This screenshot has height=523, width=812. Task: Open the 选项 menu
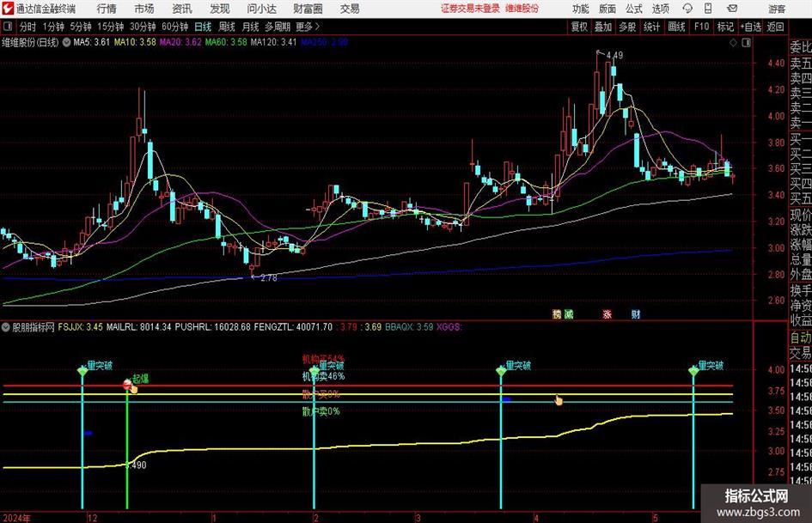coord(661,9)
